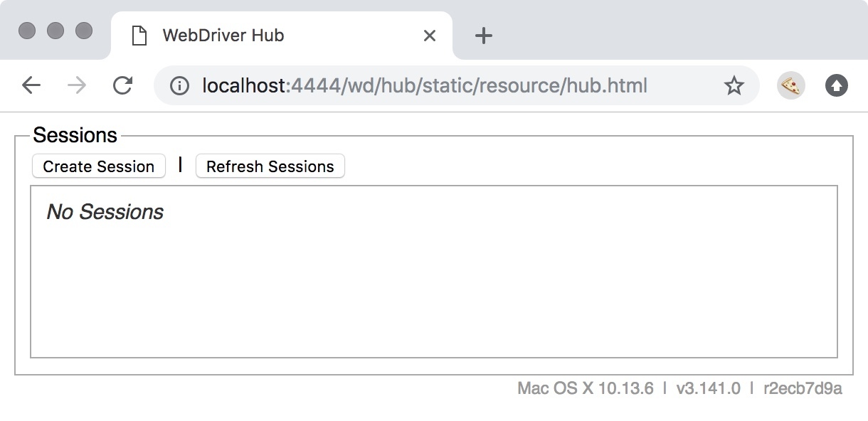Click the No Sessions text
The height and width of the screenshot is (421, 868).
(104, 211)
